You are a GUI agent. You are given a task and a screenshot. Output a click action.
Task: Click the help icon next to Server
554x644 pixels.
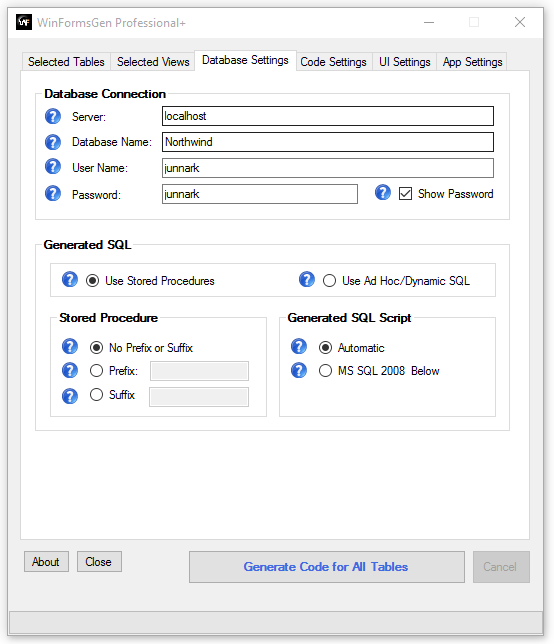(x=53, y=117)
